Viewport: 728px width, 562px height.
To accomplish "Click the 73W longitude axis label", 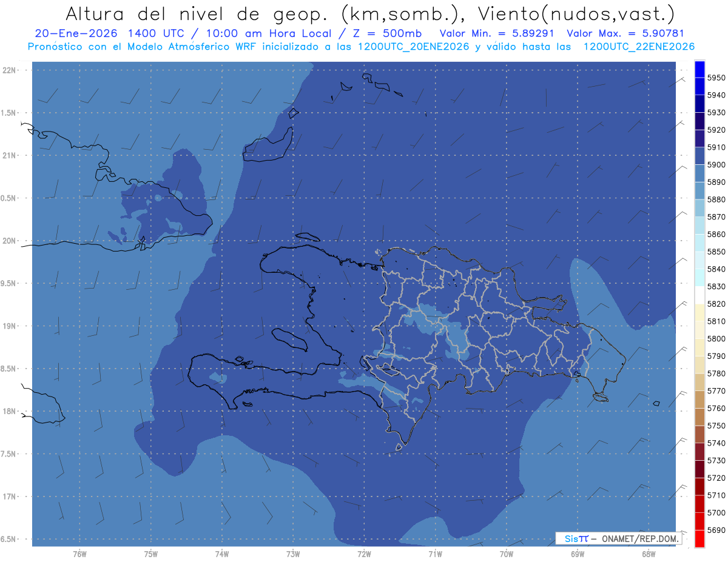I will 293,554.
